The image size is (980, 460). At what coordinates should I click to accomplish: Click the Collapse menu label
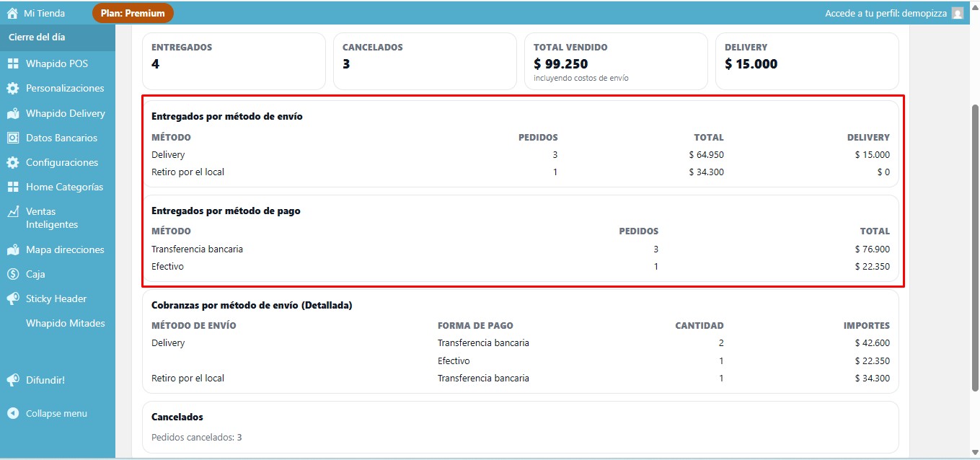pos(56,413)
